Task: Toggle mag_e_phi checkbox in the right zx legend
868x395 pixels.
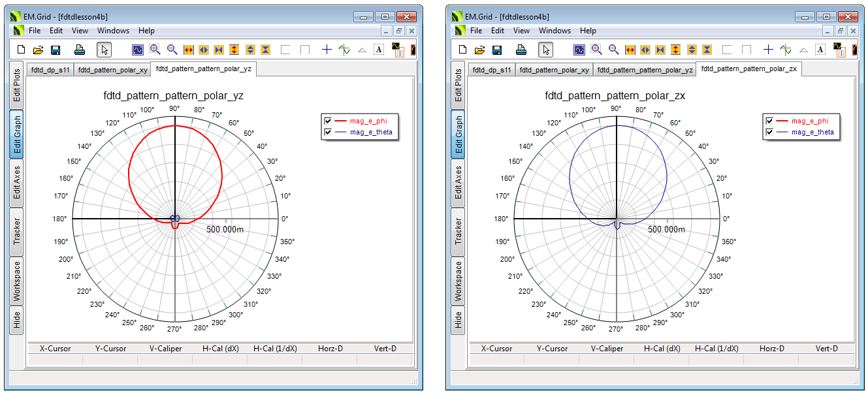Action: click(x=770, y=121)
